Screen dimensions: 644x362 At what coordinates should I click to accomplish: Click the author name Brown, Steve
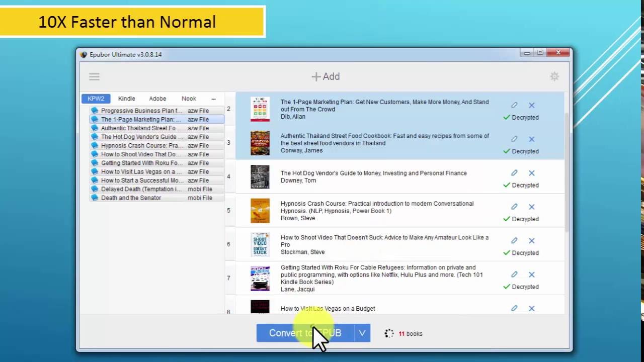click(298, 218)
